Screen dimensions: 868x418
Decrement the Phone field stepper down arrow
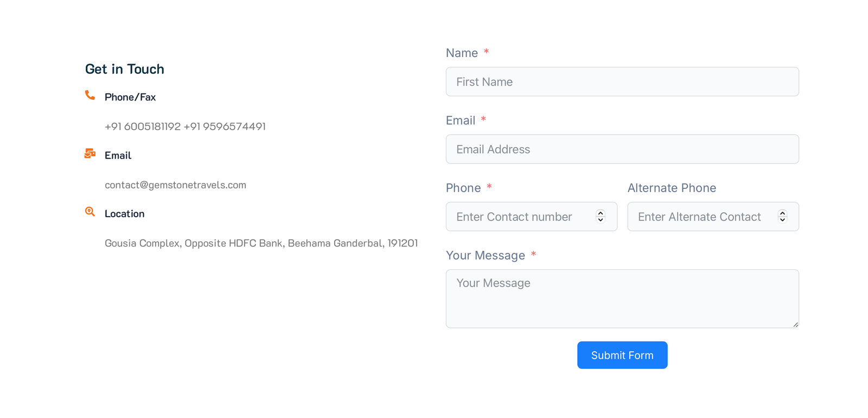(x=601, y=220)
